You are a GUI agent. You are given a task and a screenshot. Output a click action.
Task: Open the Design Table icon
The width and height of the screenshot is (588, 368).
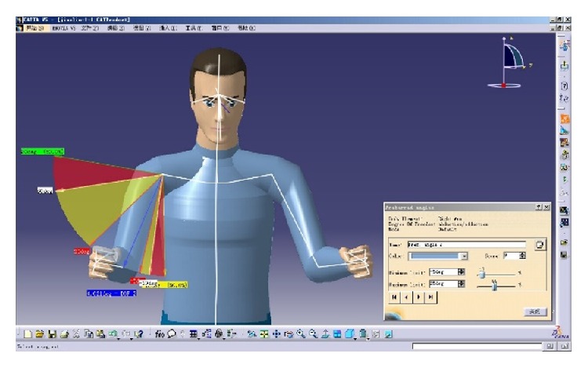(x=194, y=333)
